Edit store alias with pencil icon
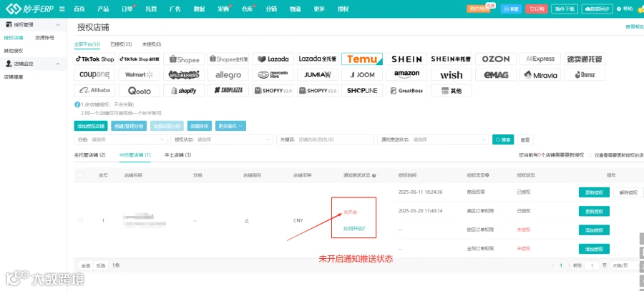644x291 pixels. click(247, 221)
